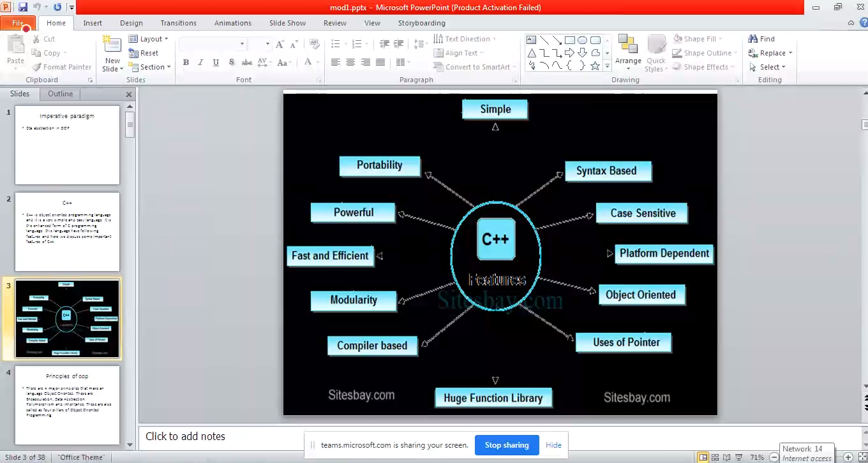Select the 5-point star shape
868x463 pixels.
[x=595, y=66]
